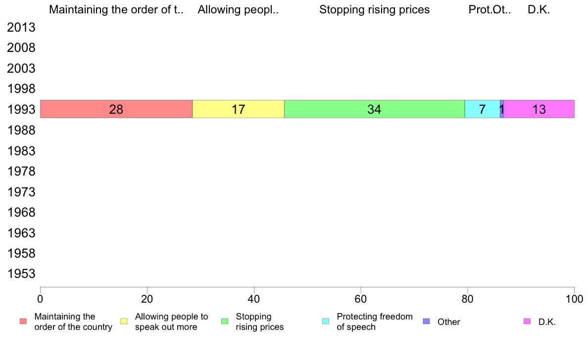
Task: Select the red bar segment labeled 28
Action: pyautogui.click(x=116, y=109)
